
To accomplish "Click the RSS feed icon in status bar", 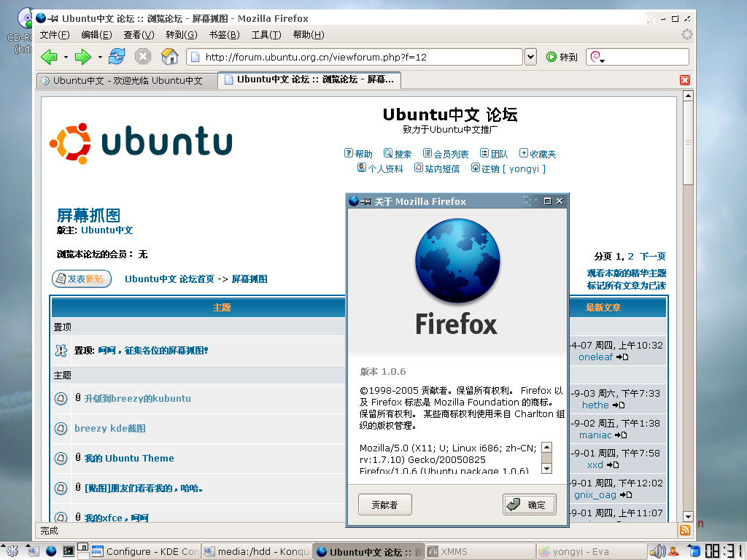I will [685, 531].
